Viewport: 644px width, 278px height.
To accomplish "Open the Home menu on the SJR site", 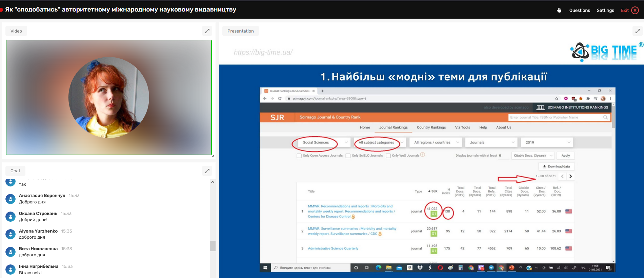I will pyautogui.click(x=365, y=127).
